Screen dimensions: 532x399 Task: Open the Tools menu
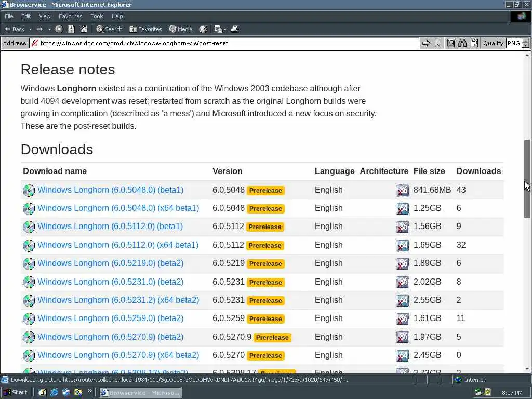pyautogui.click(x=97, y=16)
